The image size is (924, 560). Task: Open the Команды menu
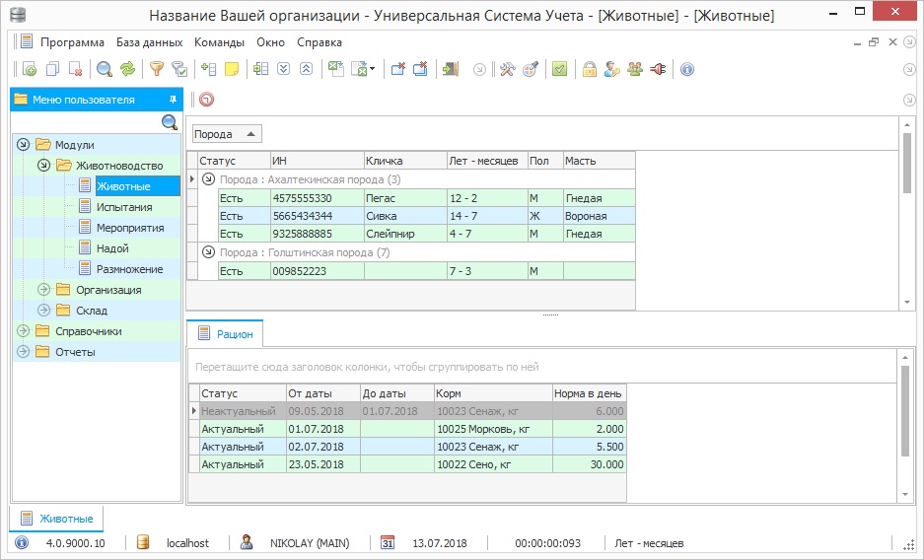tap(219, 42)
